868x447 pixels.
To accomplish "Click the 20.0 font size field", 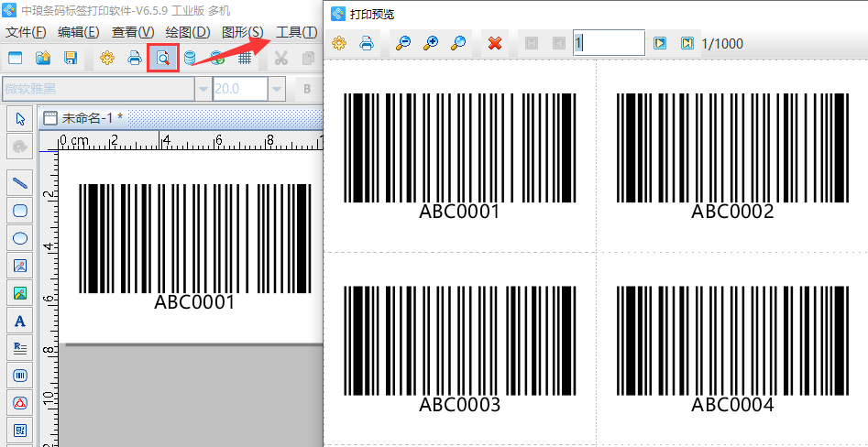I will point(240,89).
